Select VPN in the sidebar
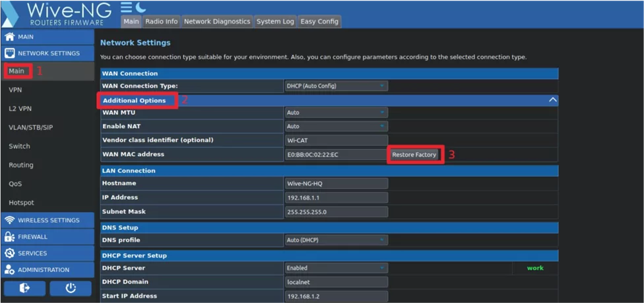This screenshot has height=303, width=644. click(x=15, y=90)
